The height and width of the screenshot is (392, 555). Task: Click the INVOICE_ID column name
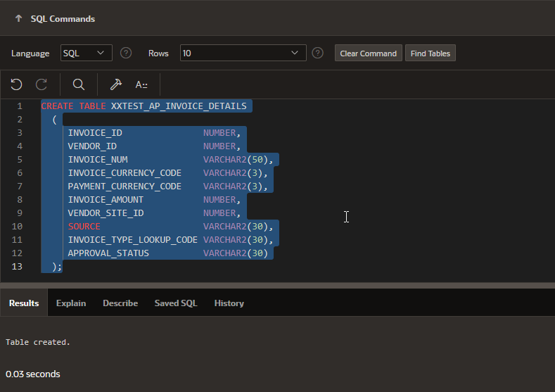[x=95, y=133]
